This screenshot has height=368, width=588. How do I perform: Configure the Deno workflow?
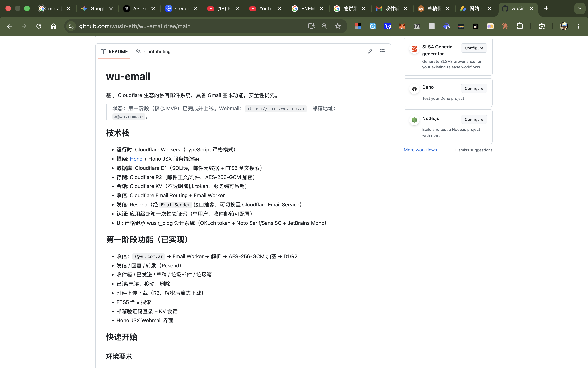pos(474,88)
